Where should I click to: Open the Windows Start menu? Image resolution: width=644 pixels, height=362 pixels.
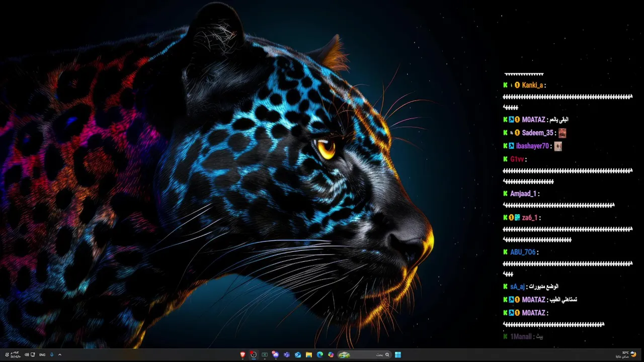point(398,354)
